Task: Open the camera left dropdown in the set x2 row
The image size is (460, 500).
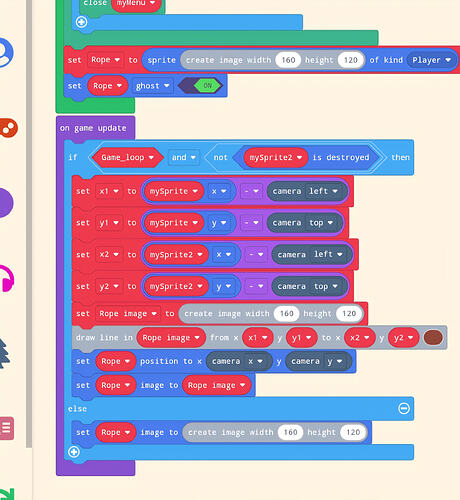Action: click(x=328, y=255)
